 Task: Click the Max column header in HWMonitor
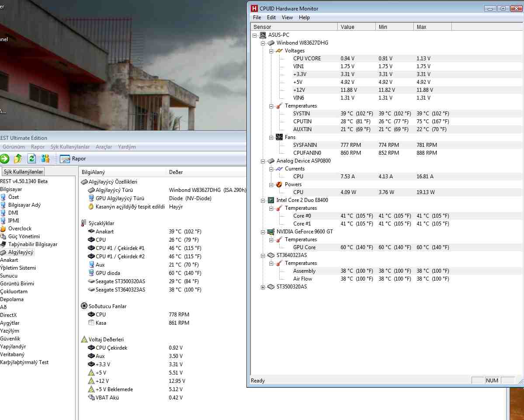(433, 27)
